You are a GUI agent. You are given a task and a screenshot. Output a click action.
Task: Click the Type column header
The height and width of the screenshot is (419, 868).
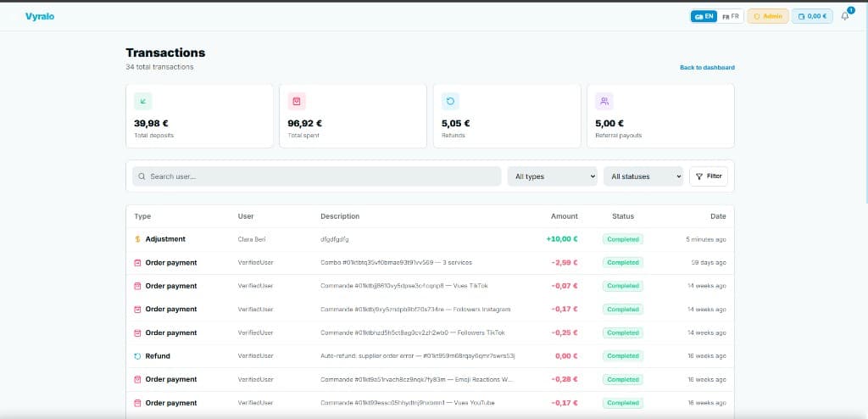[x=142, y=216]
